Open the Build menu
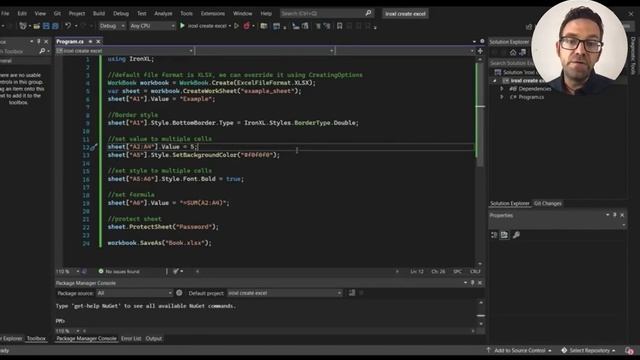This screenshot has width=640, height=360. [x=99, y=13]
